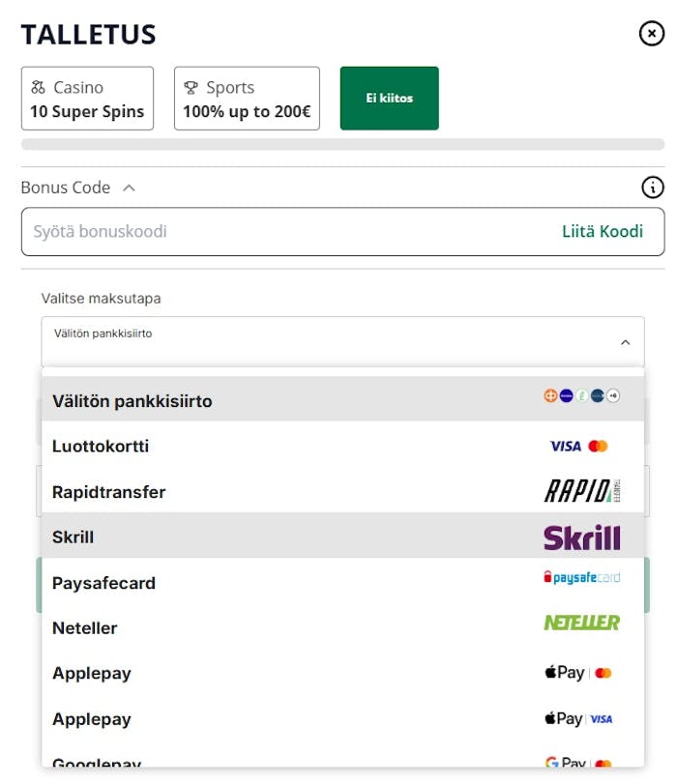
Task: Click the deposit progress bar
Action: (x=338, y=144)
